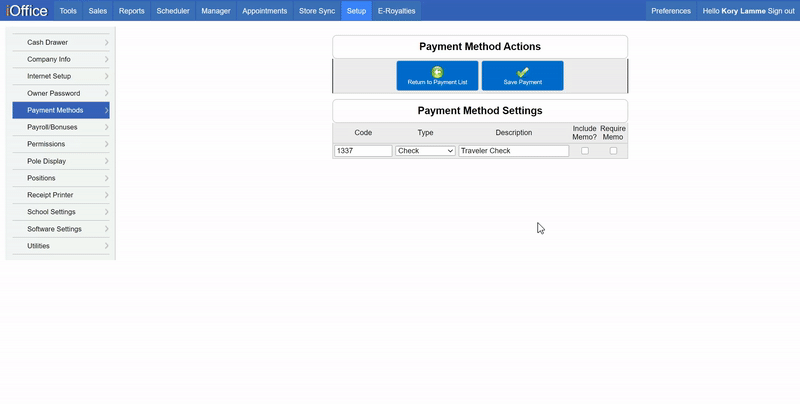This screenshot has width=800, height=404.
Task: Open the Scheduler menu
Action: click(x=173, y=11)
